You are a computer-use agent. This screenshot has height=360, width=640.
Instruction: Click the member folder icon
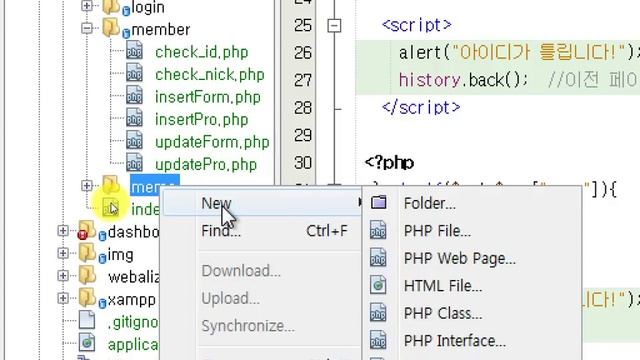point(111,27)
